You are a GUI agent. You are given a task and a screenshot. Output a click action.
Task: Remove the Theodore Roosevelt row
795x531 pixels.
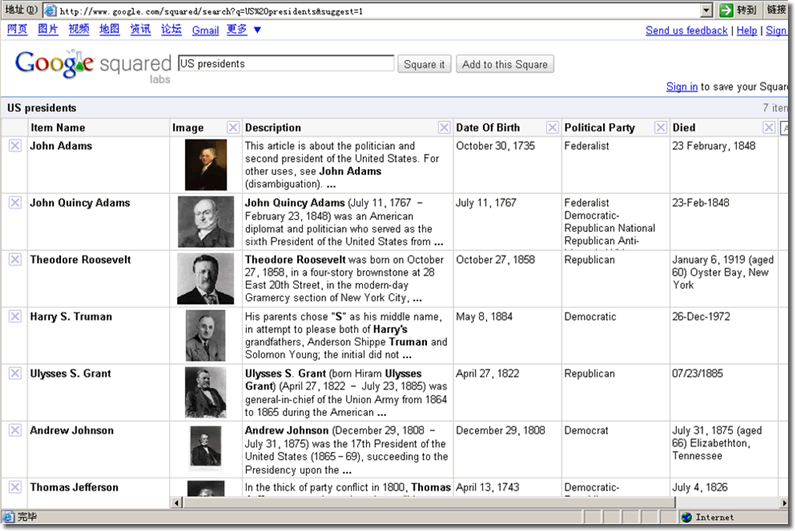(14, 260)
